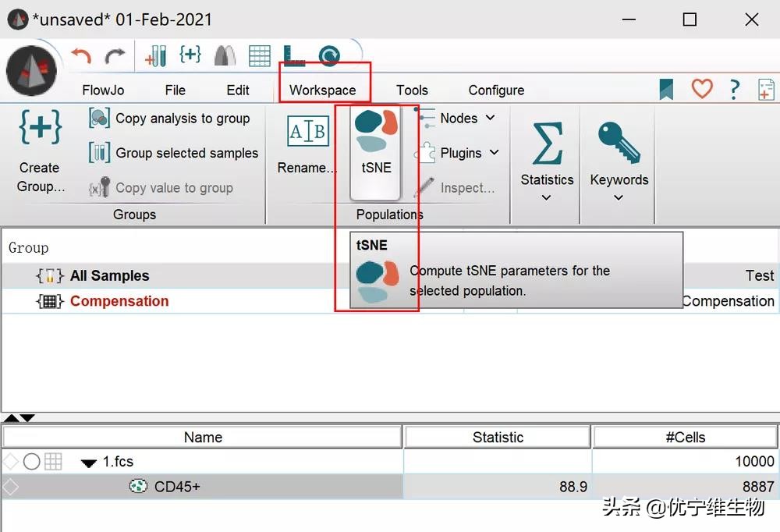Click the Inspect pencil button
780x532 pixels.
(x=455, y=188)
